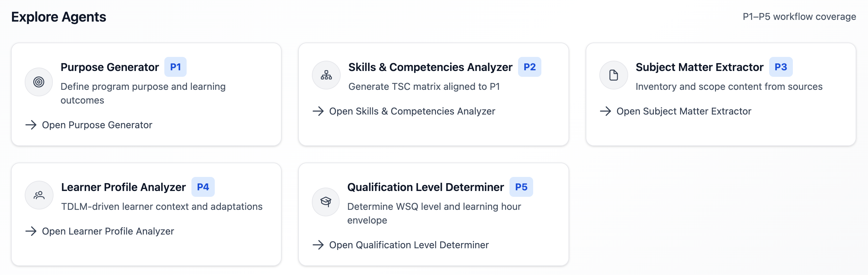868x275 pixels.
Task: Click the P1 badge on Purpose Generator
Action: [176, 67]
